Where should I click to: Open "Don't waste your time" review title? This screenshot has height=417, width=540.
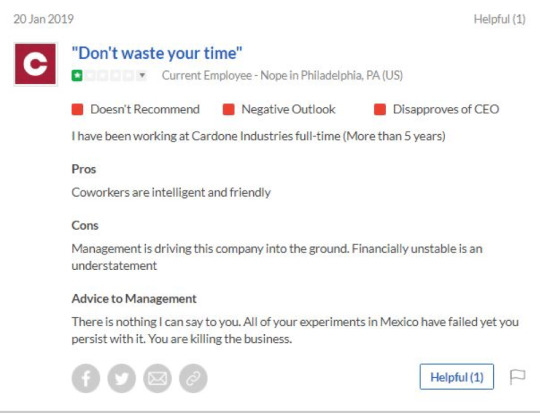(157, 53)
